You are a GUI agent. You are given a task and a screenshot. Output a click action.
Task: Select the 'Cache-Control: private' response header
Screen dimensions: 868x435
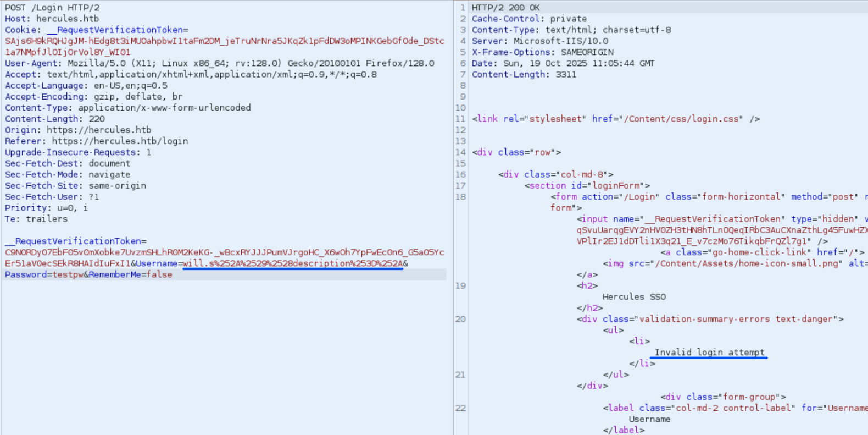coord(529,19)
